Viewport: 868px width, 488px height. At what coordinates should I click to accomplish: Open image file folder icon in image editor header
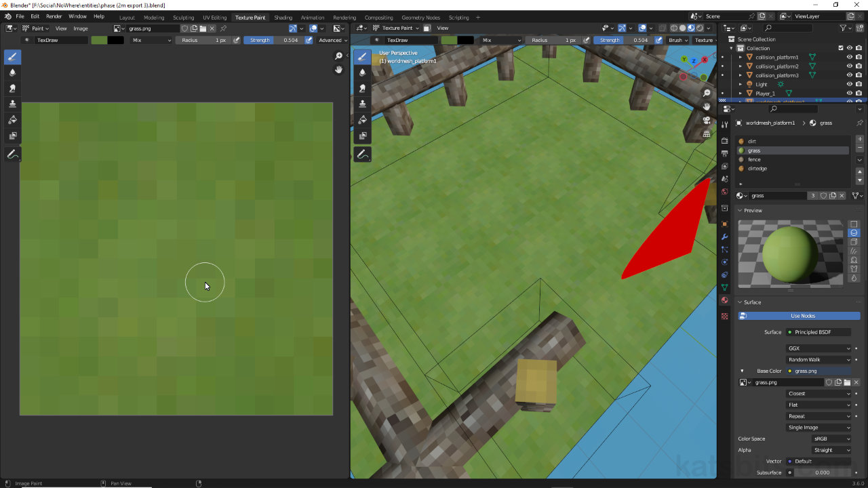(x=203, y=28)
